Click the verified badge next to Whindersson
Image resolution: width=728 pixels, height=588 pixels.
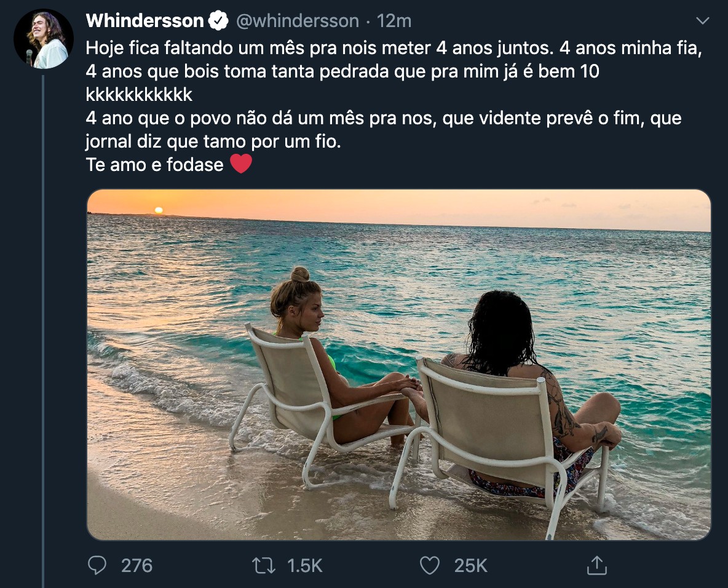pos(218,21)
